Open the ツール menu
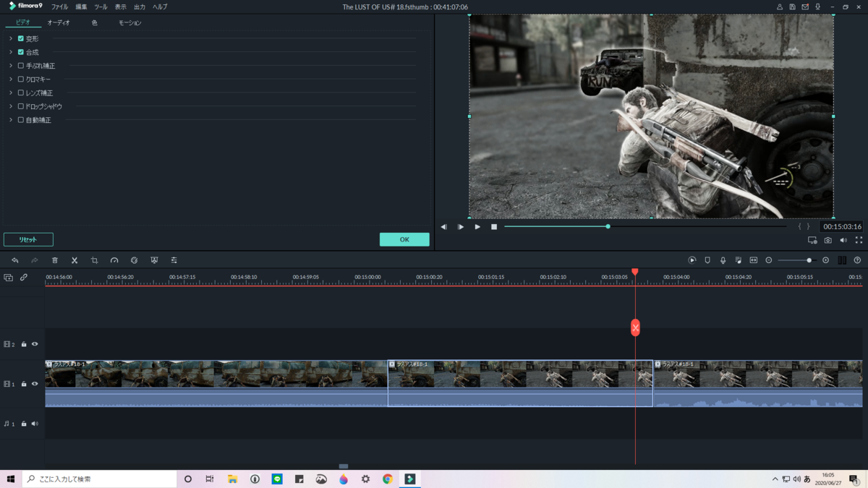Image resolution: width=868 pixels, height=488 pixels. pyautogui.click(x=101, y=7)
